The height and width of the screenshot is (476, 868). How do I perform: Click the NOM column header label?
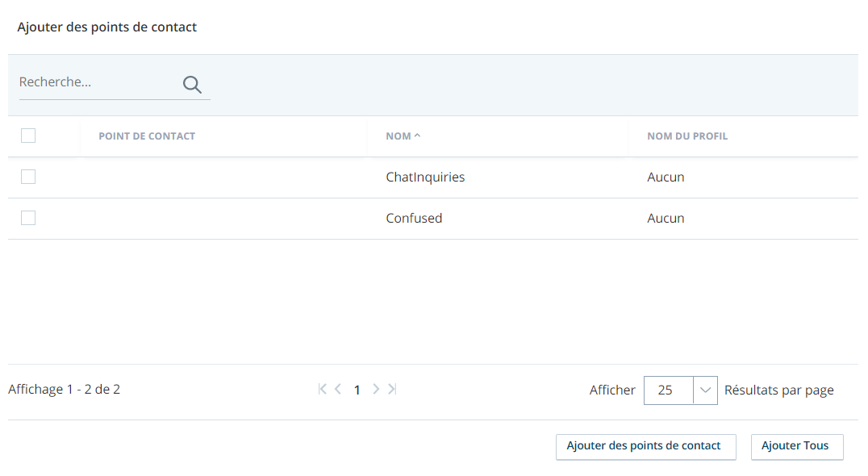399,136
